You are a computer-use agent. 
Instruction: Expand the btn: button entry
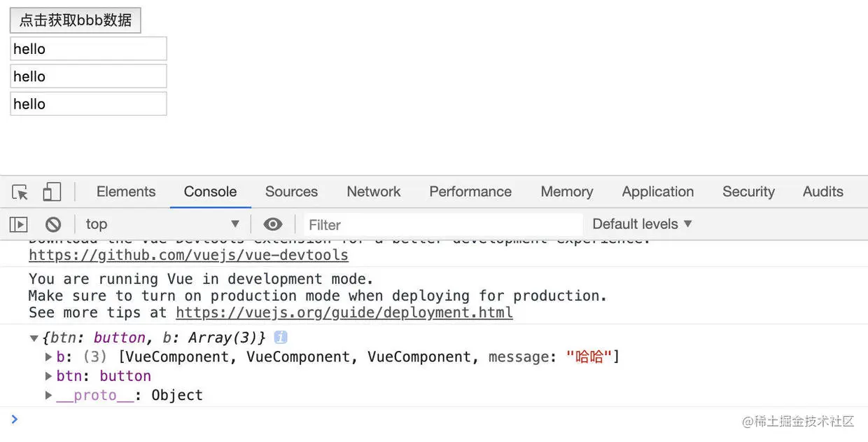pos(48,375)
